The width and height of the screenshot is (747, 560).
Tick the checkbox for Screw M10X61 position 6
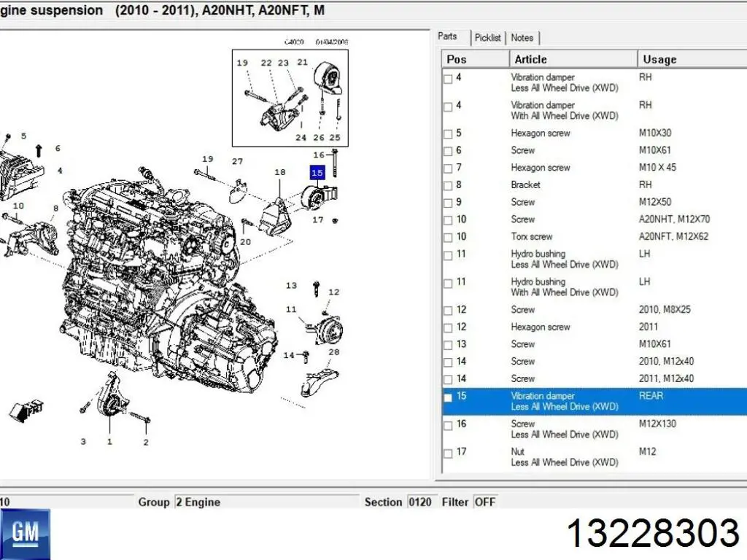[448, 152]
